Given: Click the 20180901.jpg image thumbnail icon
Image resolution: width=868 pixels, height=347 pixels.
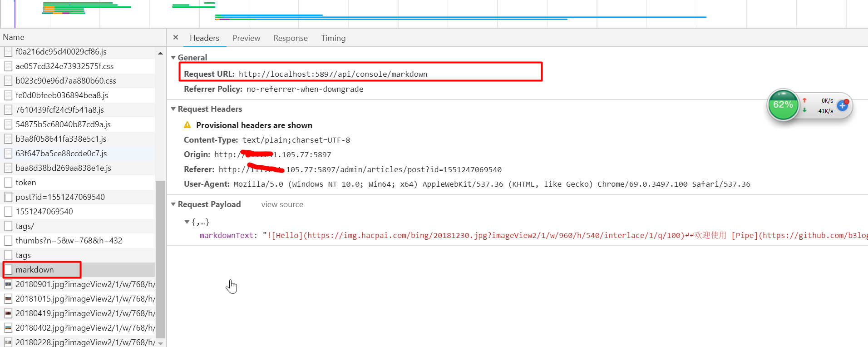Looking at the screenshot, I should tap(8, 284).
